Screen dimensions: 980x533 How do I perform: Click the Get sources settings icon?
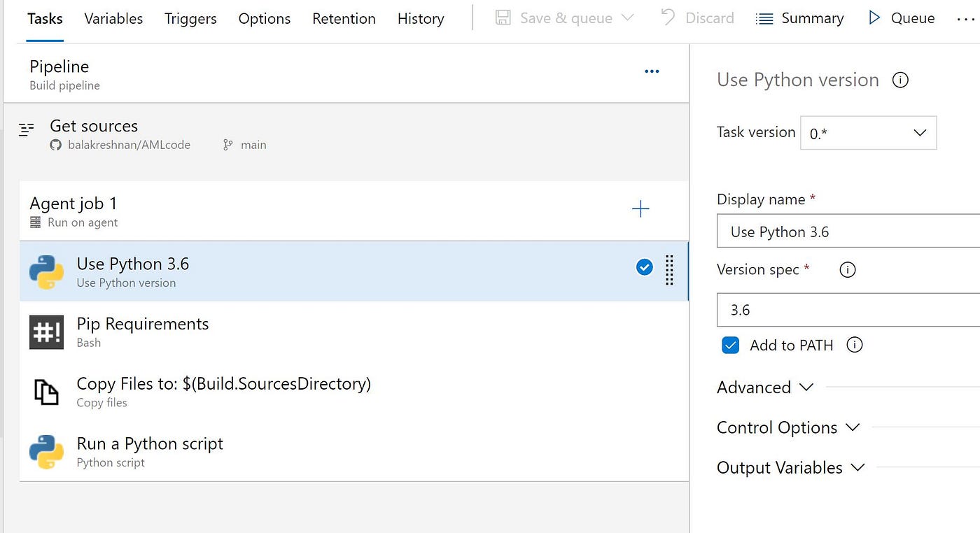(x=26, y=129)
